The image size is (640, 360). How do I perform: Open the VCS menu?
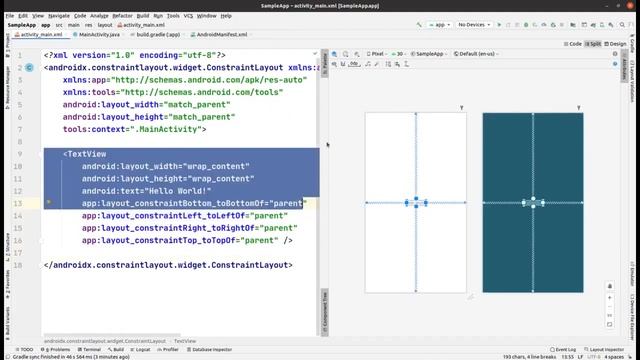pyautogui.click(x=188, y=16)
